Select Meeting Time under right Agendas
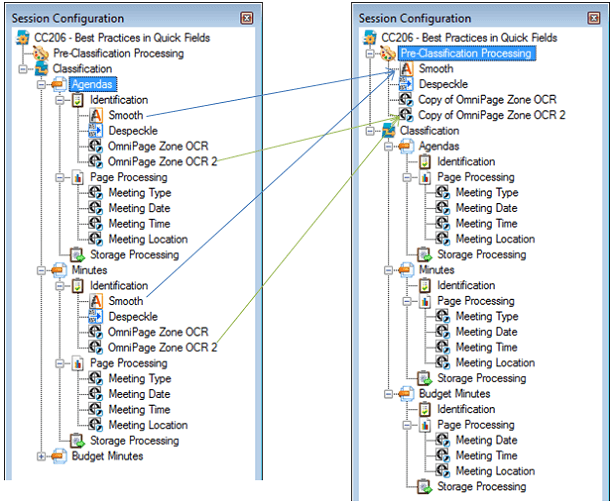This screenshot has height=503, width=615. point(486,224)
